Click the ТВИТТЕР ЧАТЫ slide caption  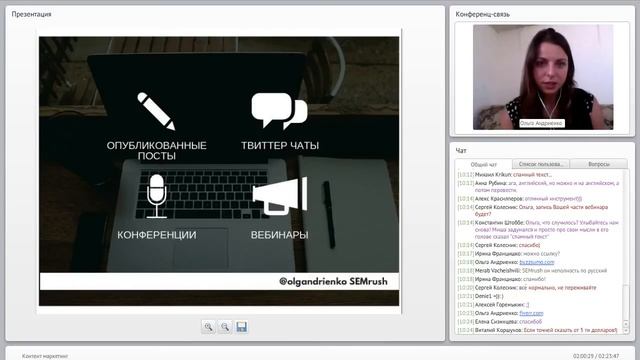(280, 145)
